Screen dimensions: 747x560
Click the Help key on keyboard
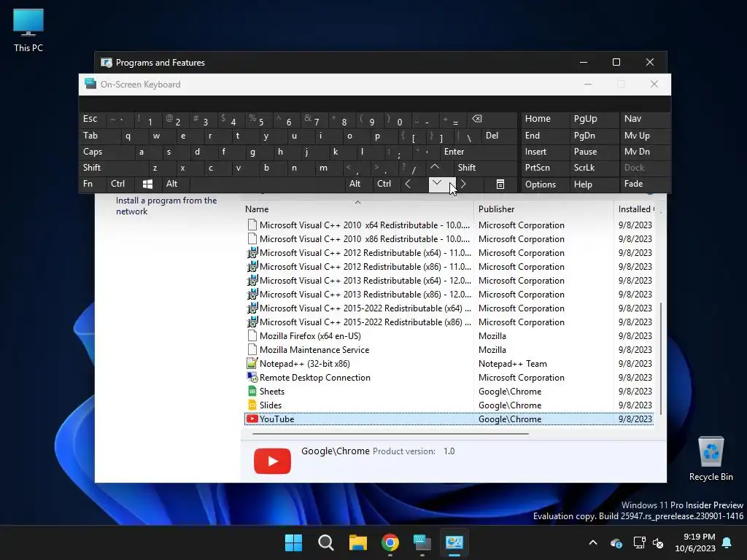(594, 184)
